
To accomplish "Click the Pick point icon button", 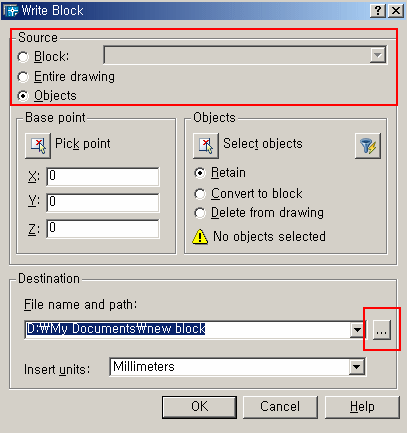I will click(38, 145).
